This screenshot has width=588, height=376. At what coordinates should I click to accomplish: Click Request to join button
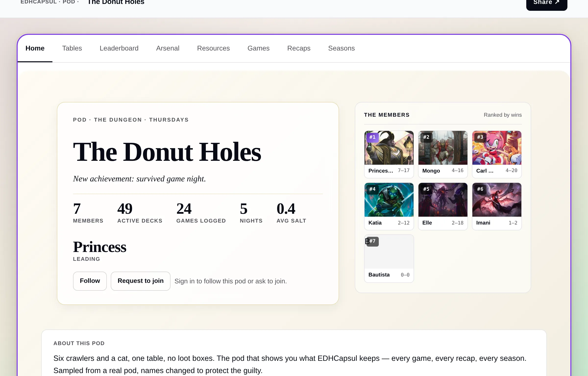click(x=141, y=281)
